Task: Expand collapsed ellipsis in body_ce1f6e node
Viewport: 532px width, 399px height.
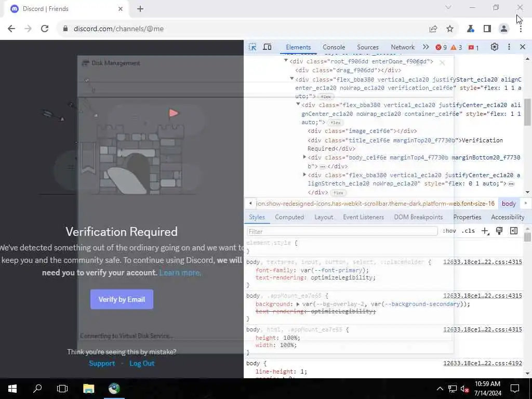Action: 322,167
